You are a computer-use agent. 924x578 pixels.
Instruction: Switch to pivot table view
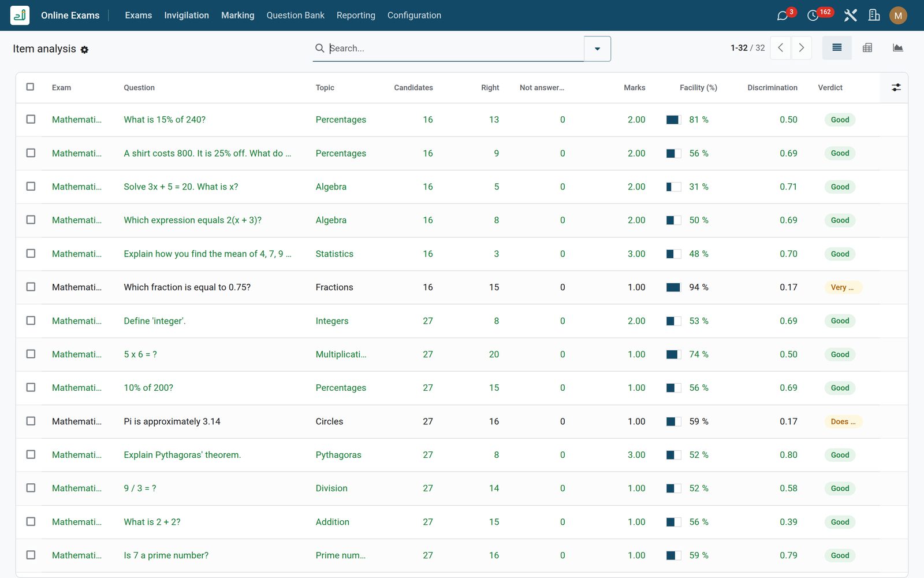[867, 48]
